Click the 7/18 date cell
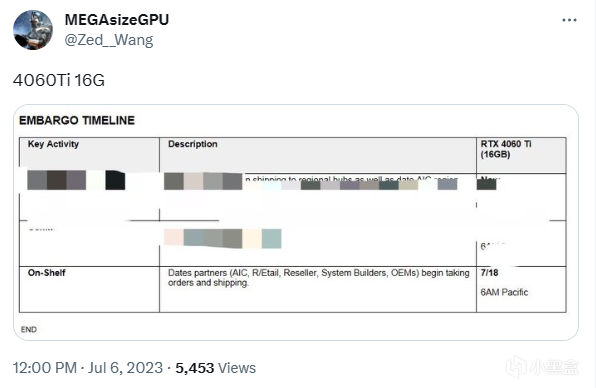This screenshot has height=388, width=596. click(489, 273)
